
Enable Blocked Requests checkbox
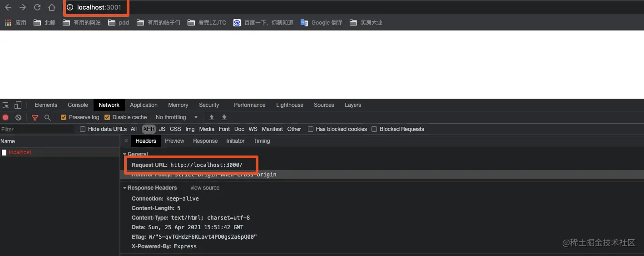tap(374, 129)
